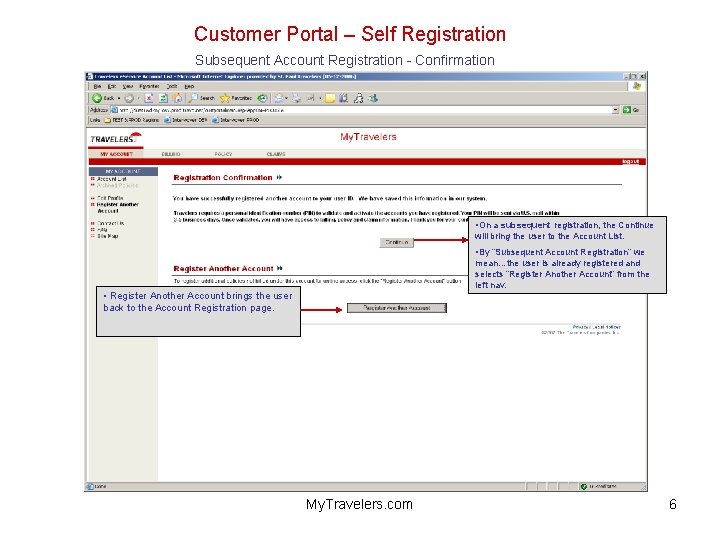
Task: Click the logout link in red bar
Action: coord(630,162)
